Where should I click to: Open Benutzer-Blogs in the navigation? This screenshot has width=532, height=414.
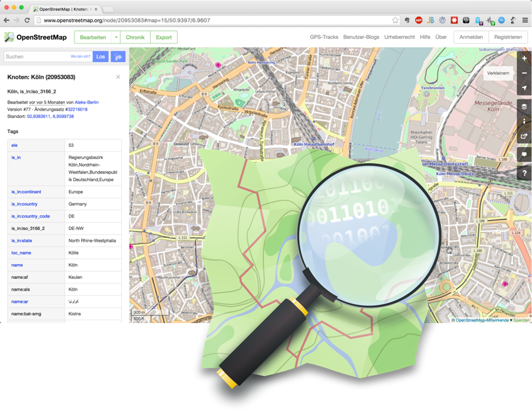[361, 37]
